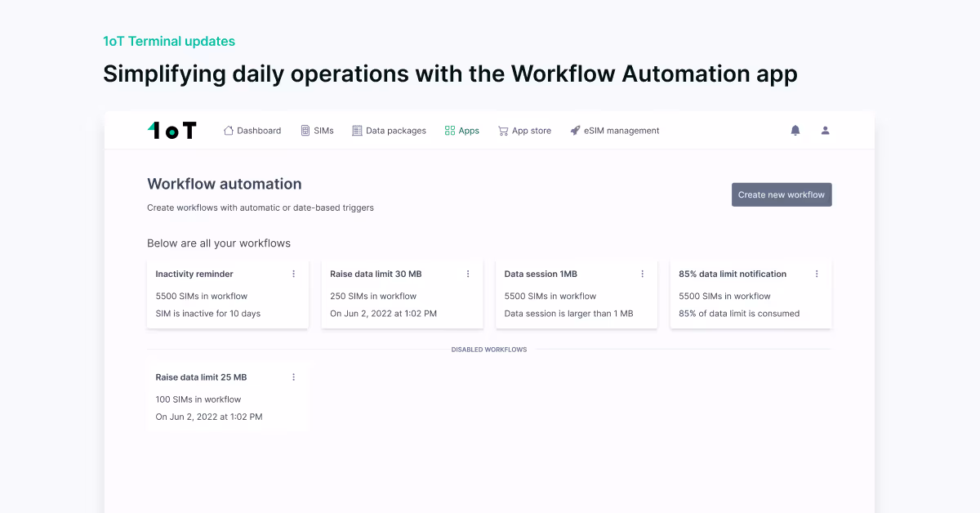Open Raise data limit 25 MB options menu
The width and height of the screenshot is (980, 513).
click(294, 377)
